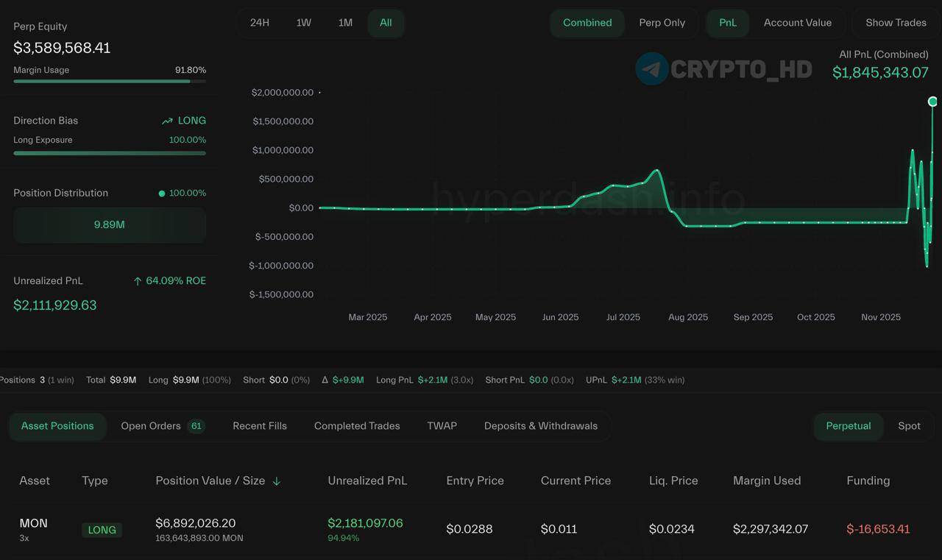The image size is (942, 560).
Task: Switch chart to Perp Only mode
Action: pyautogui.click(x=662, y=23)
